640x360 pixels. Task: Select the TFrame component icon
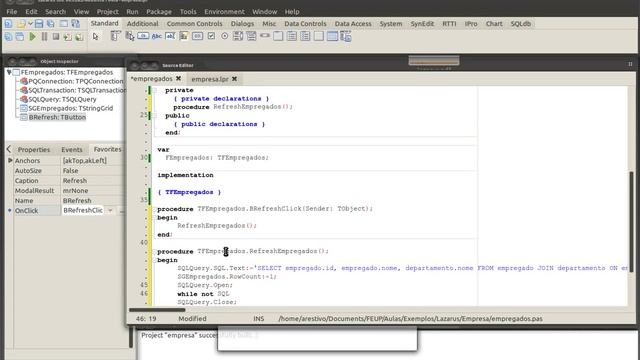[332, 36]
